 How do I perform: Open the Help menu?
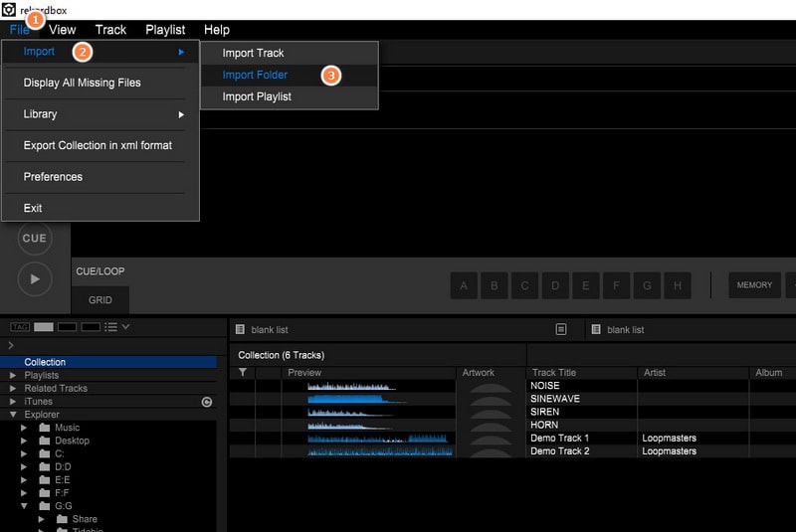point(217,30)
